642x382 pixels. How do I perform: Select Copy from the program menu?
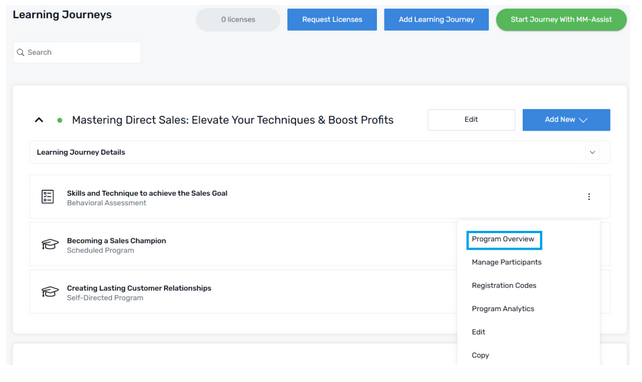point(480,355)
